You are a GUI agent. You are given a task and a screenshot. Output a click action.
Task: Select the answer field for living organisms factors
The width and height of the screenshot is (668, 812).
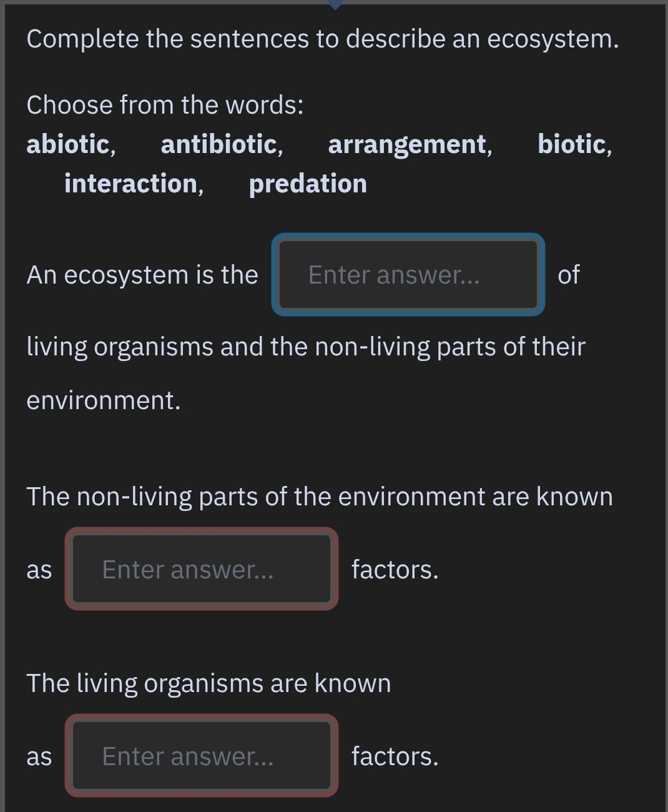click(201, 756)
